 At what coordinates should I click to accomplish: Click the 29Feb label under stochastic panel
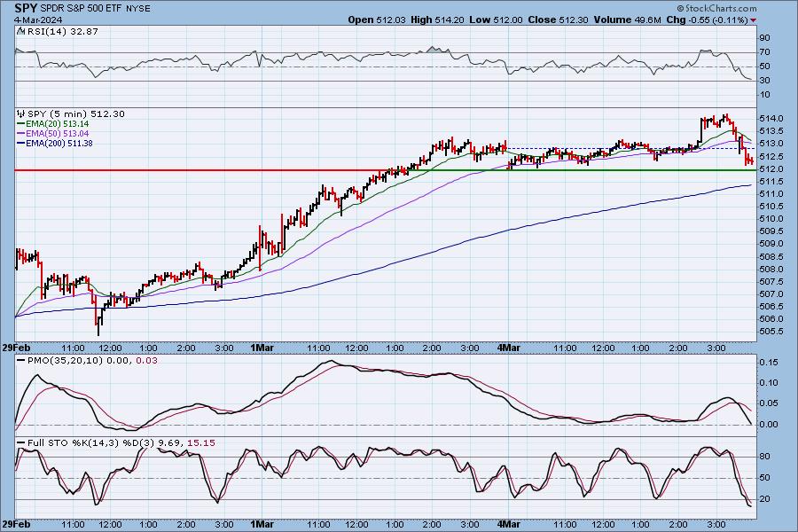(x=16, y=524)
